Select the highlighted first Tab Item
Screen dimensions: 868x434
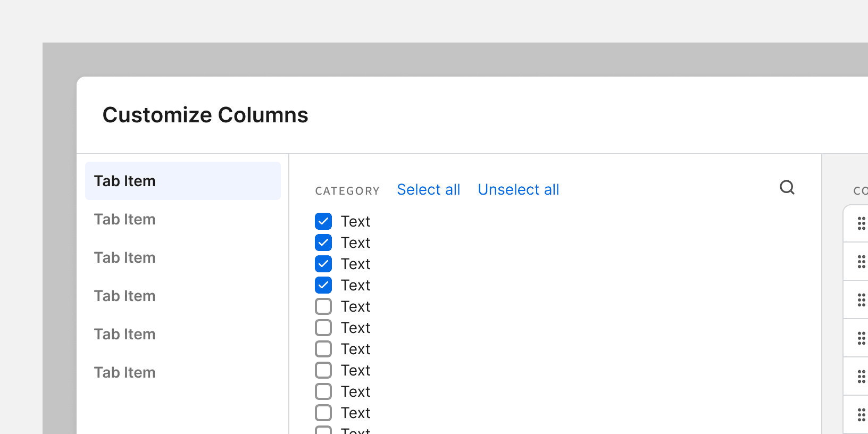tap(182, 181)
